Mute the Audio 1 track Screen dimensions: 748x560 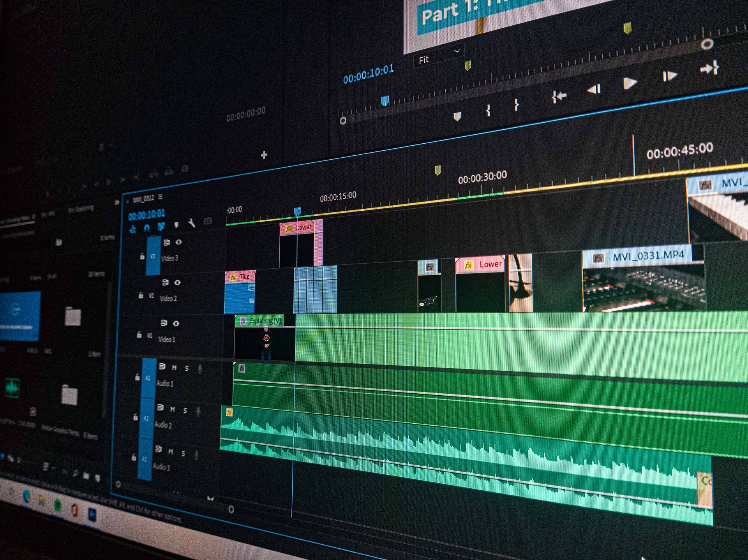(174, 368)
